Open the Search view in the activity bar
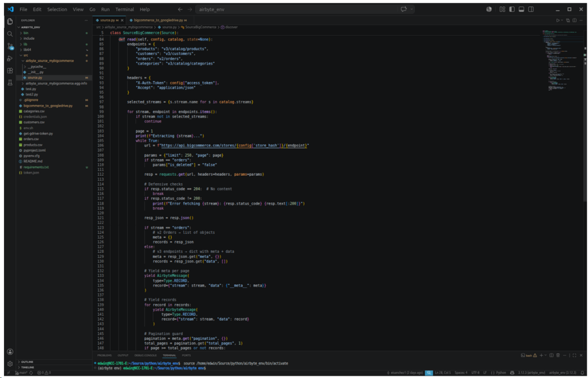The width and height of the screenshot is (588, 378). pyautogui.click(x=10, y=34)
